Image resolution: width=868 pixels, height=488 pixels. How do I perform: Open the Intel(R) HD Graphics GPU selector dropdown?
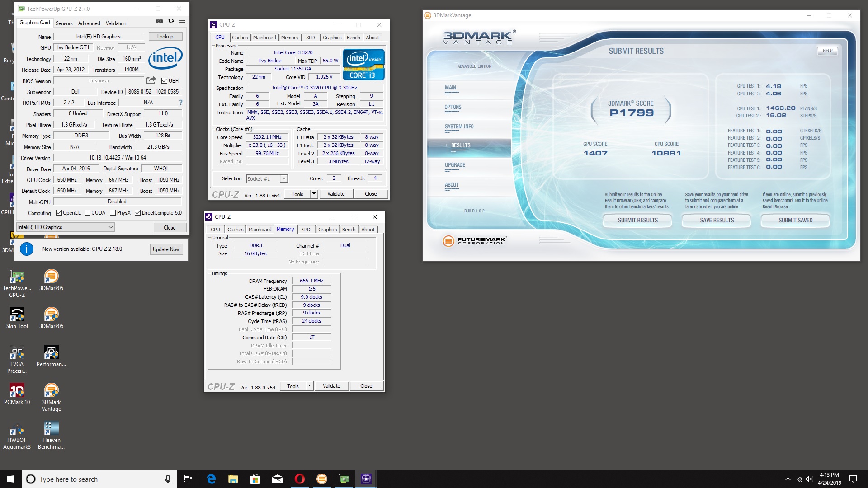(x=66, y=227)
